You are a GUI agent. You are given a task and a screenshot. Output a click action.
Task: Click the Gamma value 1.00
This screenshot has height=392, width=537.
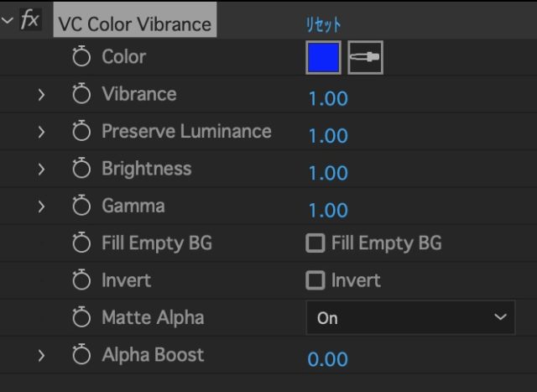coord(328,210)
